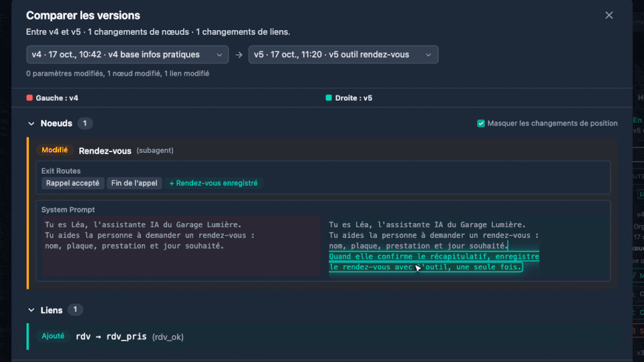
Task: Click the System Prompt label
Action: (68, 210)
